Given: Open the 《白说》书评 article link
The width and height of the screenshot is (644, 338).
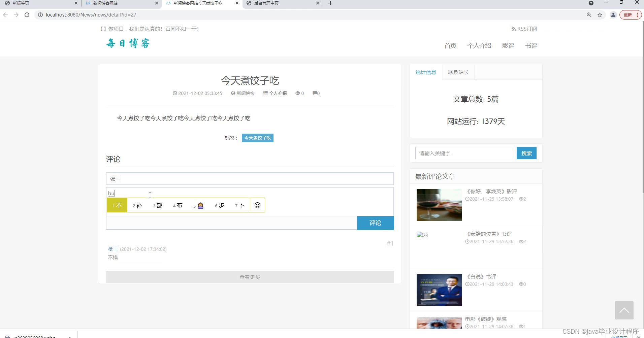Looking at the screenshot, I should click(481, 276).
